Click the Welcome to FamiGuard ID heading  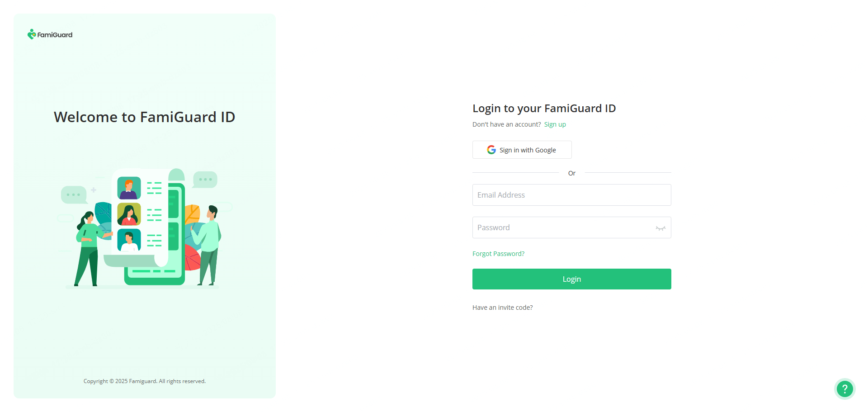(144, 117)
